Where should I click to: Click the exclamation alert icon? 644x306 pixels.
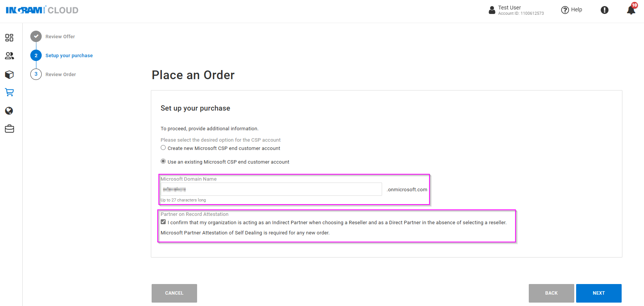pos(605,10)
